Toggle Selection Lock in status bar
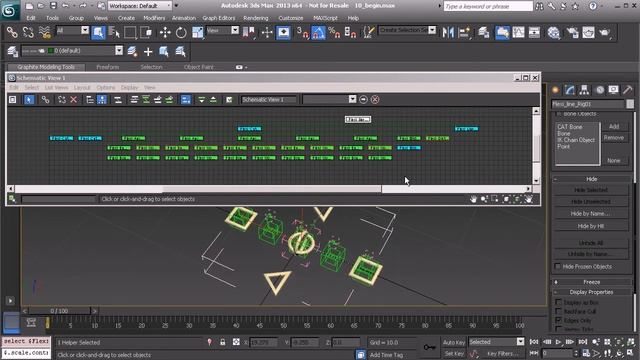The height and width of the screenshot is (360, 640). point(222,342)
